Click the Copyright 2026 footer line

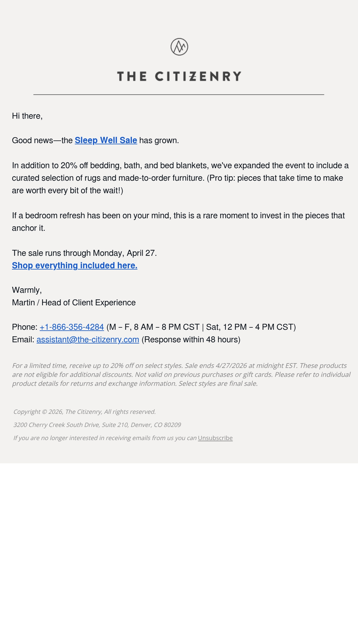84,412
